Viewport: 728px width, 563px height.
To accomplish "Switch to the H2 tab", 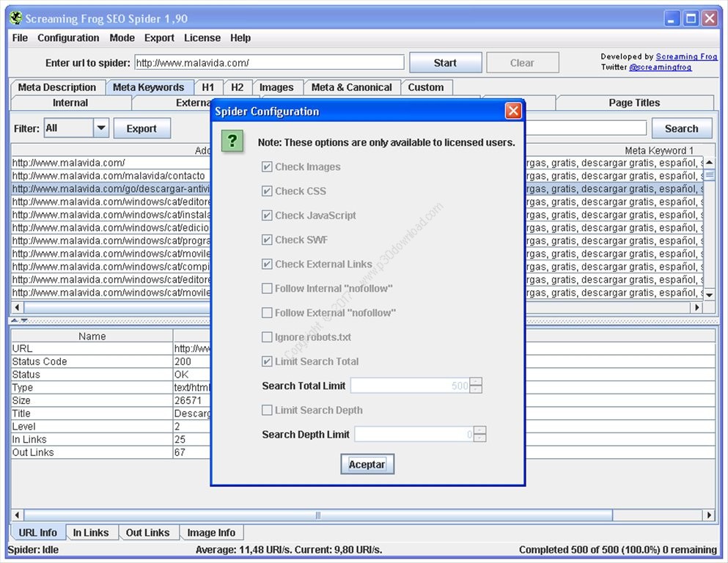I will [x=238, y=87].
